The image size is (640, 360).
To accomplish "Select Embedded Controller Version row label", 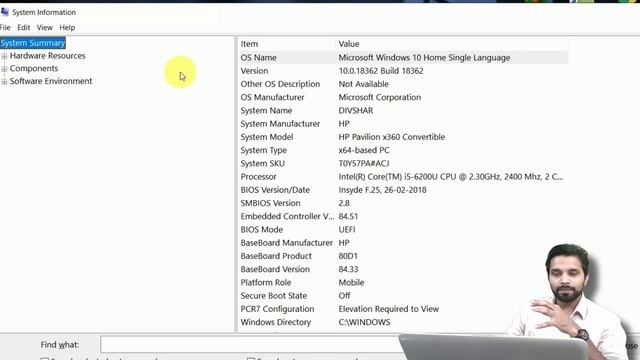I will point(287,216).
